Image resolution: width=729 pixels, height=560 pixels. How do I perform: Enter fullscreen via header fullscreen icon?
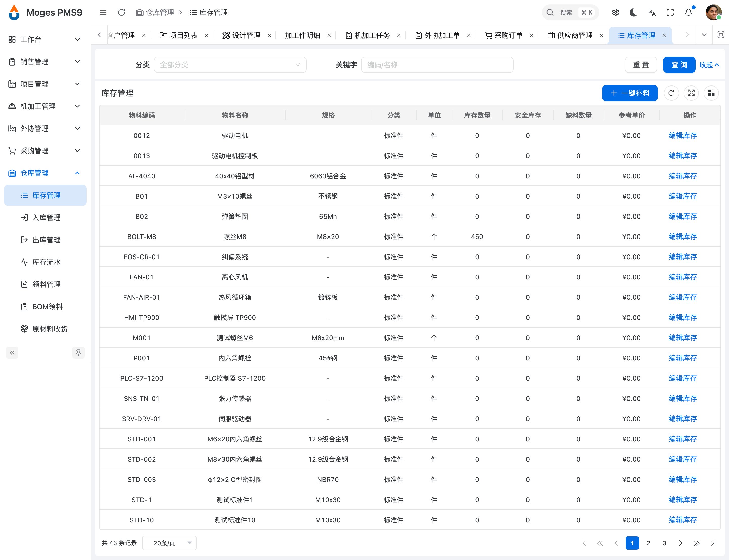tap(670, 13)
